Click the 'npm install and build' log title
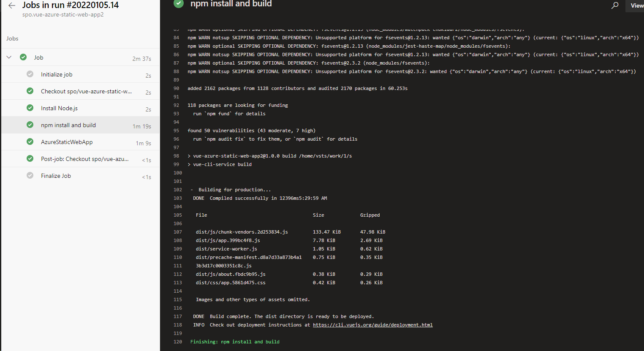This screenshot has width=644, height=351. pos(231,4)
